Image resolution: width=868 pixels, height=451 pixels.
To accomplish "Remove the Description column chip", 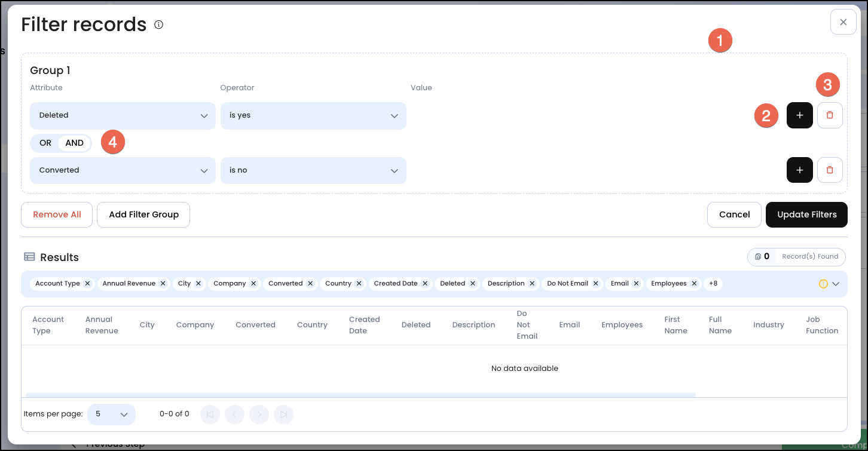I will point(532,284).
